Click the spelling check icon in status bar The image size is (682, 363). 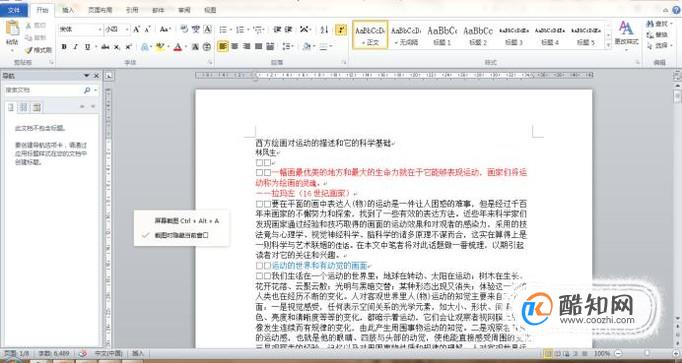tap(83, 354)
